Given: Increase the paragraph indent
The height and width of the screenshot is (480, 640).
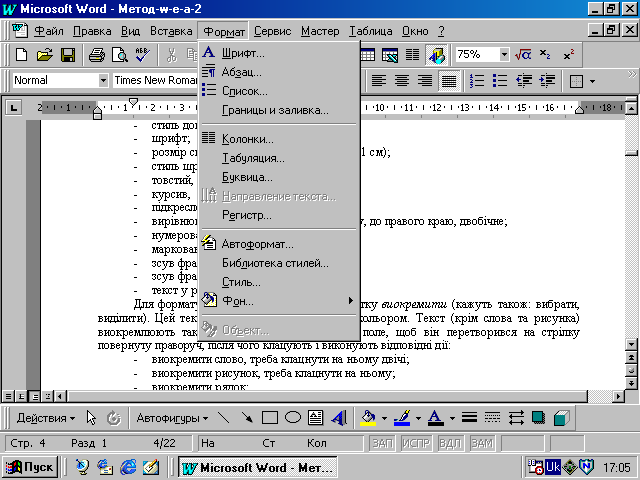Looking at the screenshot, I should (x=547, y=80).
